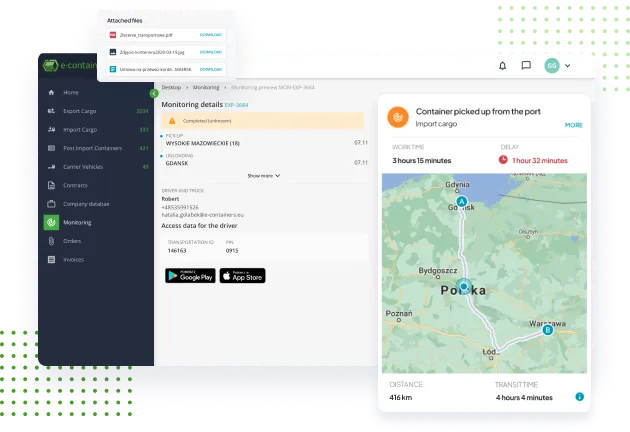Download the Zdjęcie kontenera jpg file
Viewport: 630px width, 432px height.
(211, 52)
